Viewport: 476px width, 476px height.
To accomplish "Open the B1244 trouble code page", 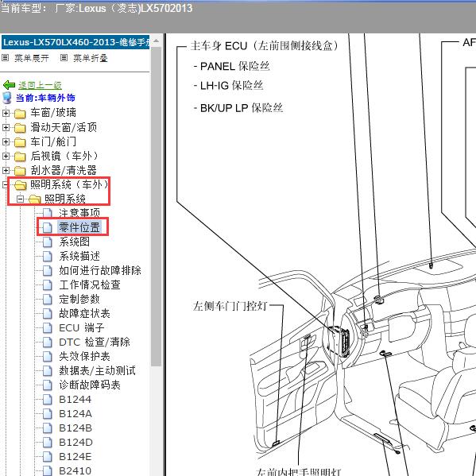I will point(75,399).
